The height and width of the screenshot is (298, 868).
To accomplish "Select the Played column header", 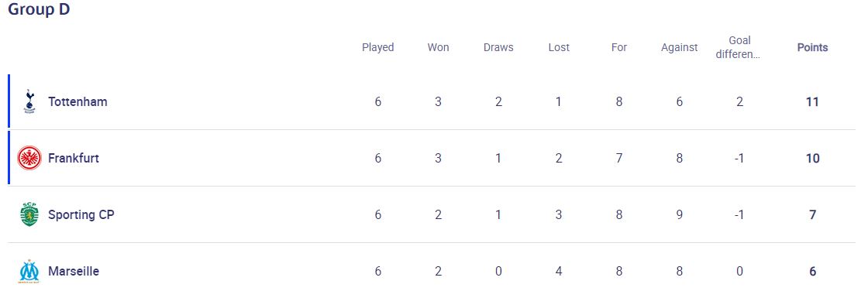I will (378, 47).
